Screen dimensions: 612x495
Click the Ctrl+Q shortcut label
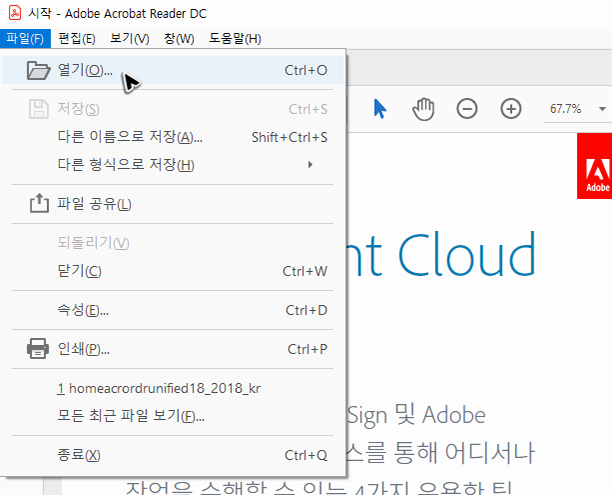(306, 455)
